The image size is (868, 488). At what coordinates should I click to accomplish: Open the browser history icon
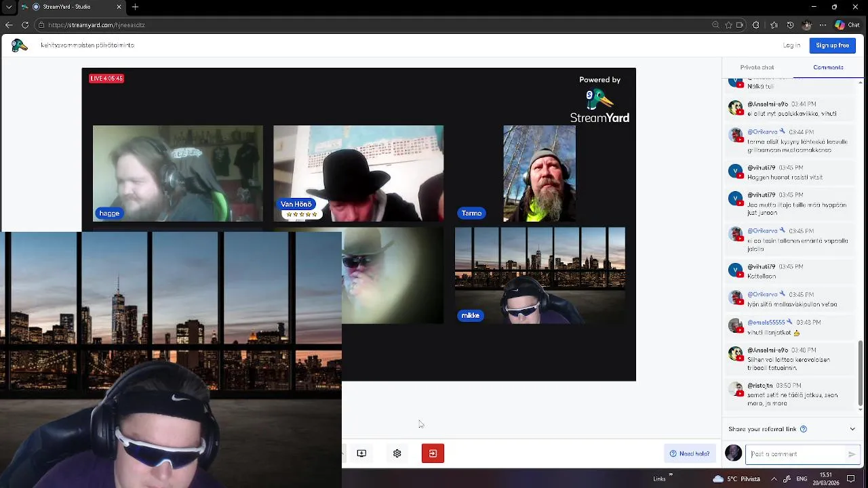790,25
